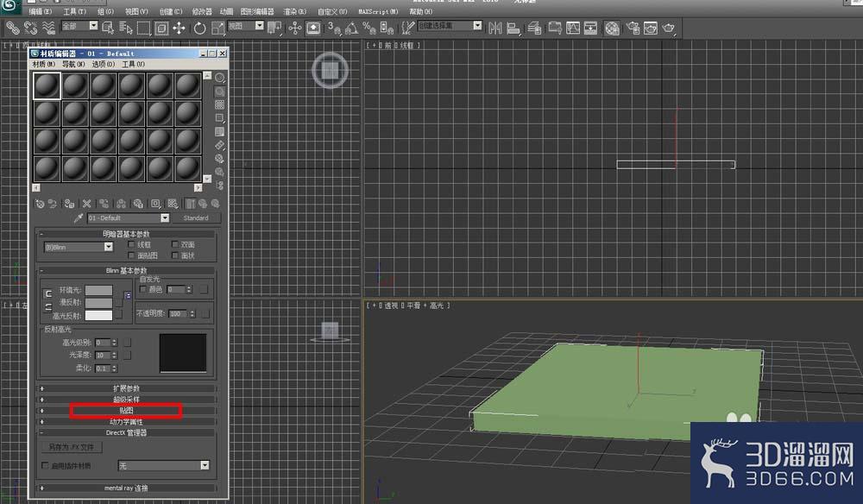Open the 视图 reference coordinate dropdown
Image resolution: width=863 pixels, height=504 pixels.
[259, 25]
